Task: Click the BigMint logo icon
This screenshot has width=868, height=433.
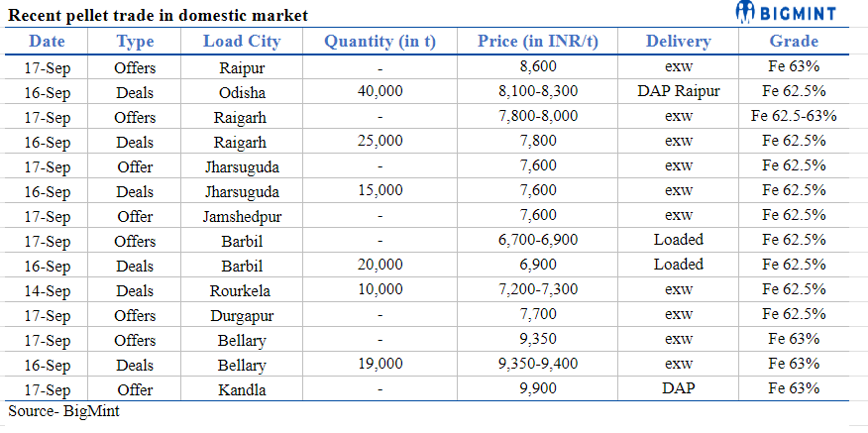Action: [x=747, y=13]
